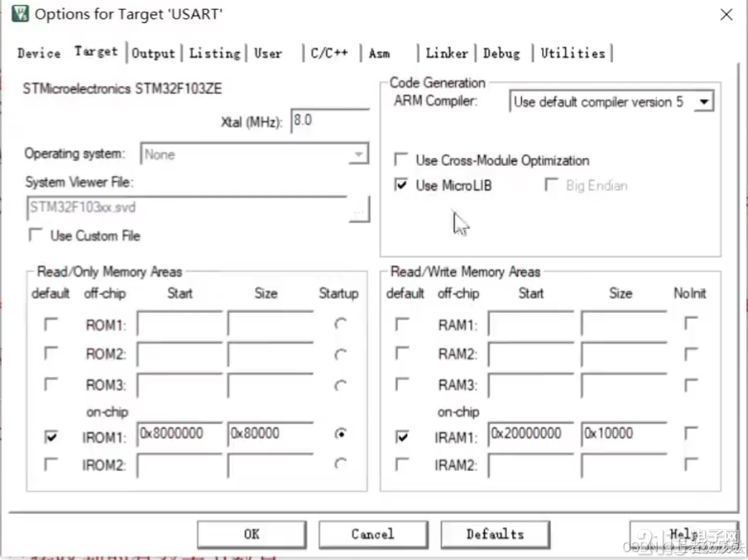Viewport: 748px width, 560px height.
Task: Select the Target tab
Action: coord(96,51)
